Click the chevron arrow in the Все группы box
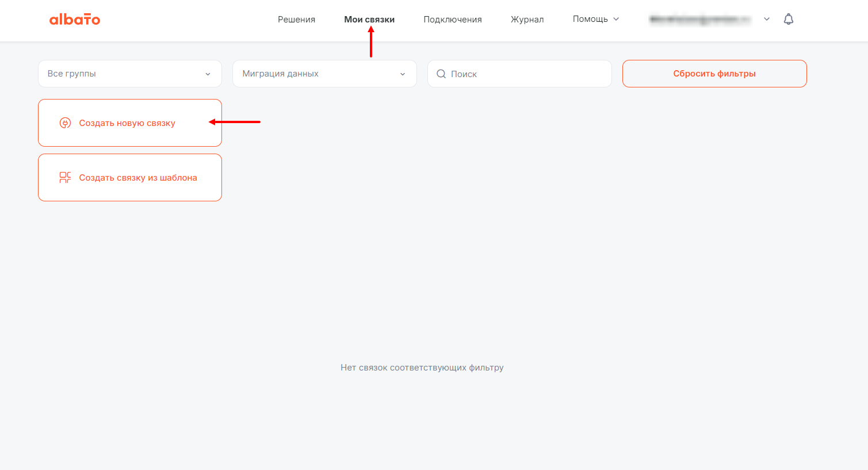The image size is (868, 470). pyautogui.click(x=208, y=74)
